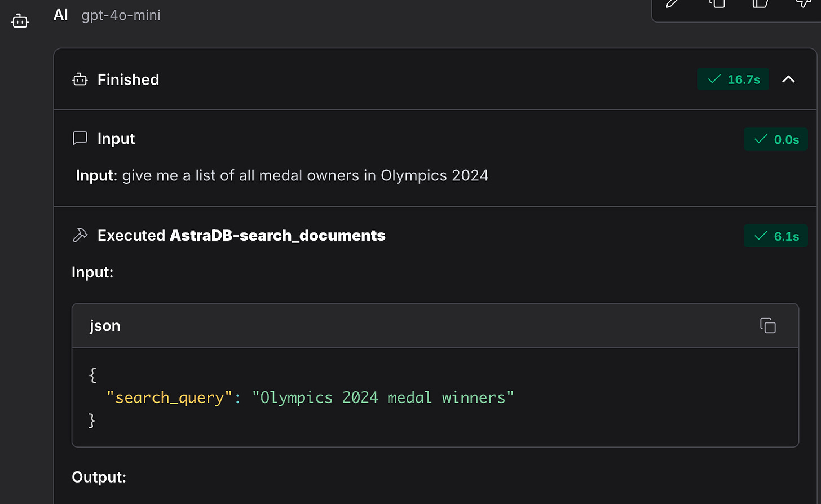The height and width of the screenshot is (504, 821).
Task: Expand the AstraDB-search_documents step details
Action: (x=277, y=235)
